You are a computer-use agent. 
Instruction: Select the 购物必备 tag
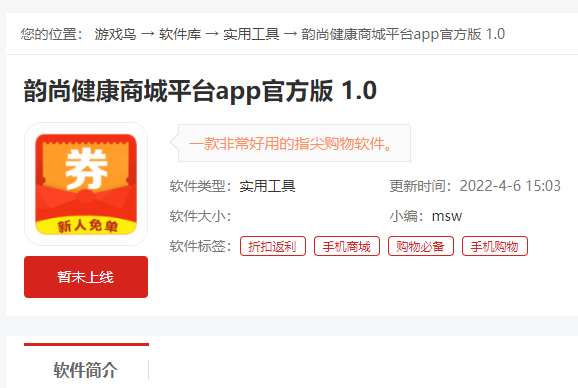point(421,246)
